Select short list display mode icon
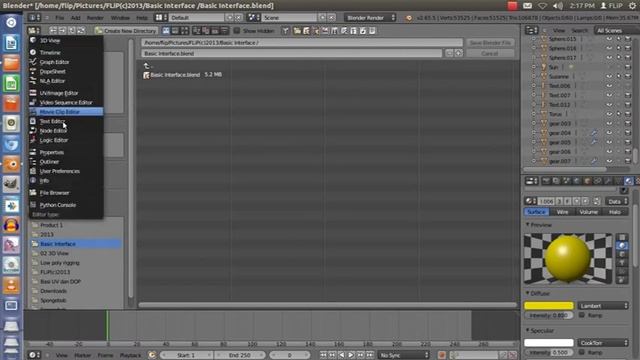Viewport: 640px width, 360px height. pyautogui.click(x=166, y=31)
